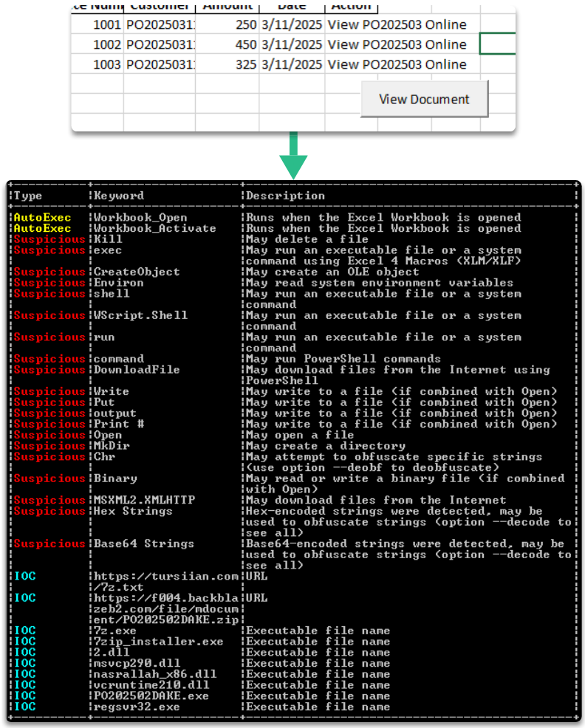
Task: Click the Chr keyword
Action: click(105, 456)
